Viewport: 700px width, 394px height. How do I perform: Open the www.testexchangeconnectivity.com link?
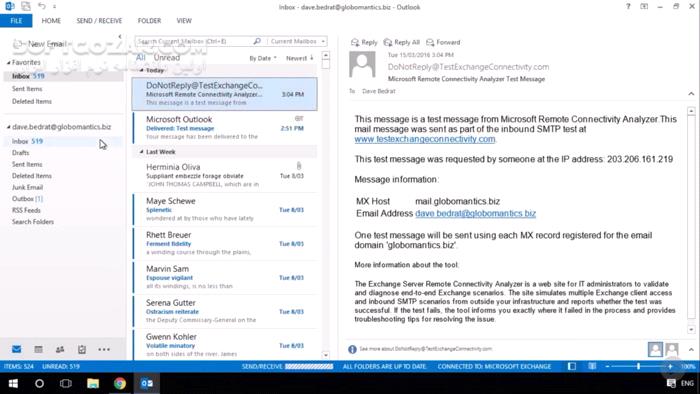coord(425,139)
